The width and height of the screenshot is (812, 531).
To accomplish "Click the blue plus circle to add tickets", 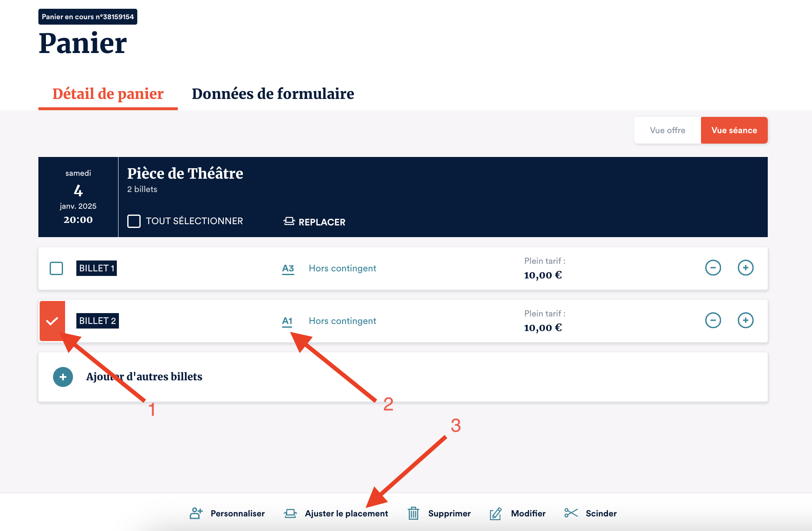I will point(63,377).
